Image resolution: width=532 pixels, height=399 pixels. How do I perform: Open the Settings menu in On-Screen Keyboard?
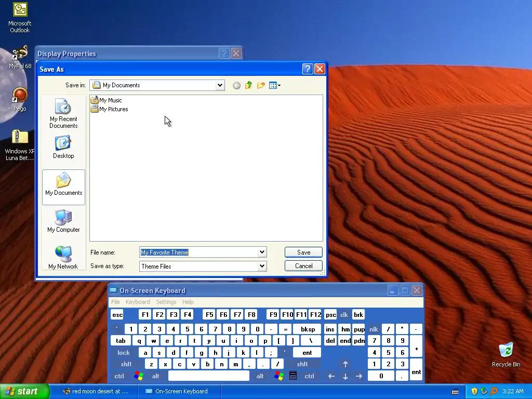166,302
